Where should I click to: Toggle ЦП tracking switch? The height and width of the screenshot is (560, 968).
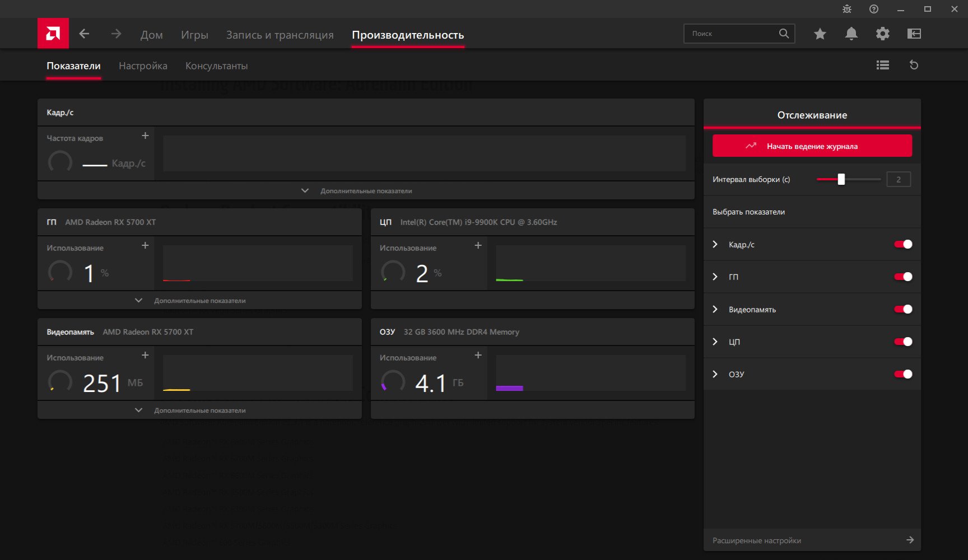coord(903,342)
